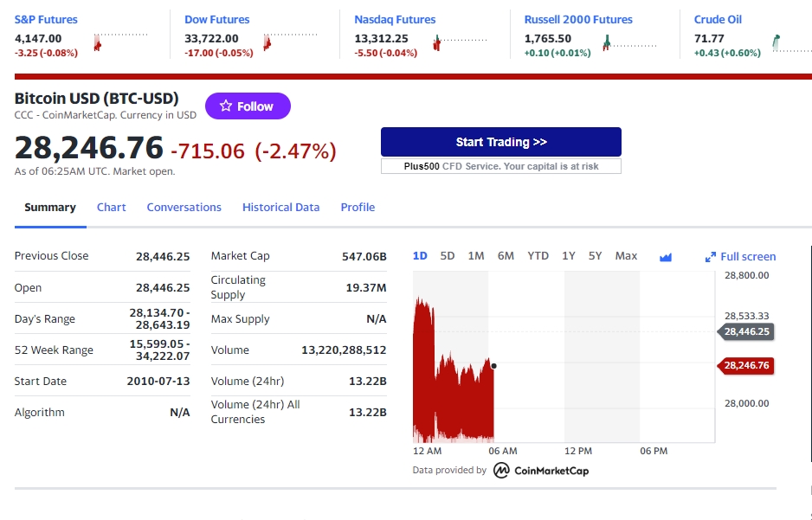The image size is (812, 520).
Task: Click the 52 Week Range value
Action: coord(159,350)
